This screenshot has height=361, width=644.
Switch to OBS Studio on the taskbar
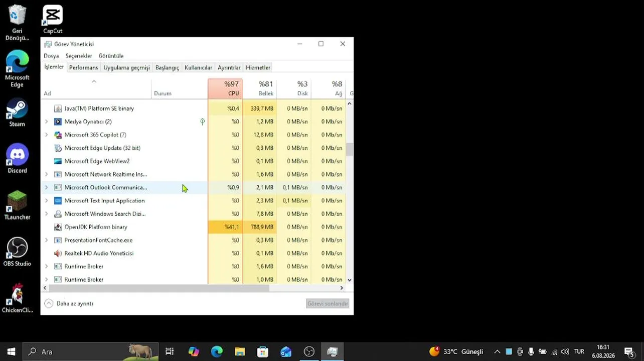pos(309,351)
